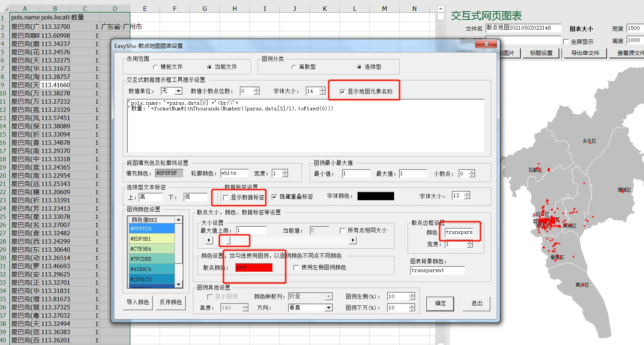This screenshot has height=345, width=644.
Task: Adjust the 图例下方(%) spinner
Action: (412, 308)
